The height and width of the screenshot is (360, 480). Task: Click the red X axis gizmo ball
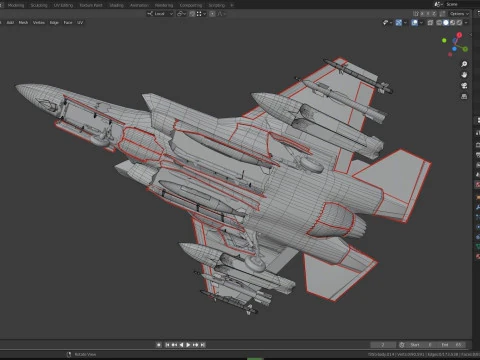(x=459, y=35)
